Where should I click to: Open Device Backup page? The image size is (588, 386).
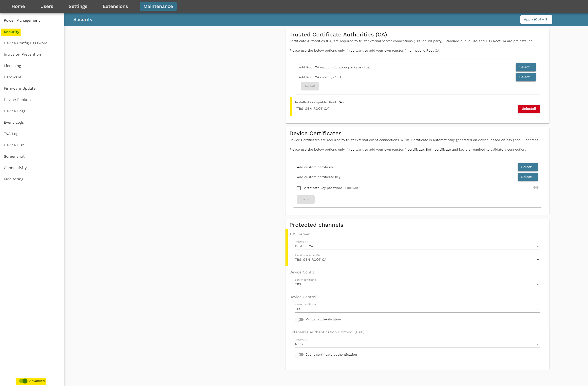[17, 100]
